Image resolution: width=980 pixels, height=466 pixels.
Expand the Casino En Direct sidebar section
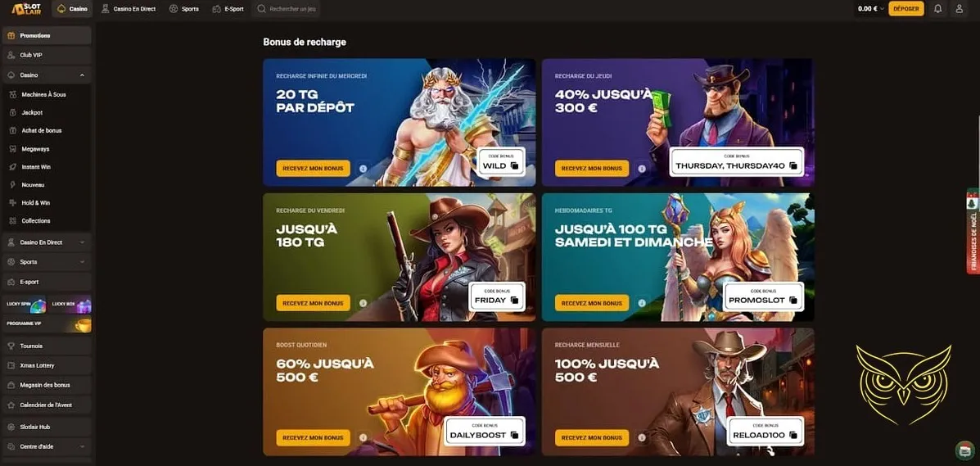[x=83, y=242]
